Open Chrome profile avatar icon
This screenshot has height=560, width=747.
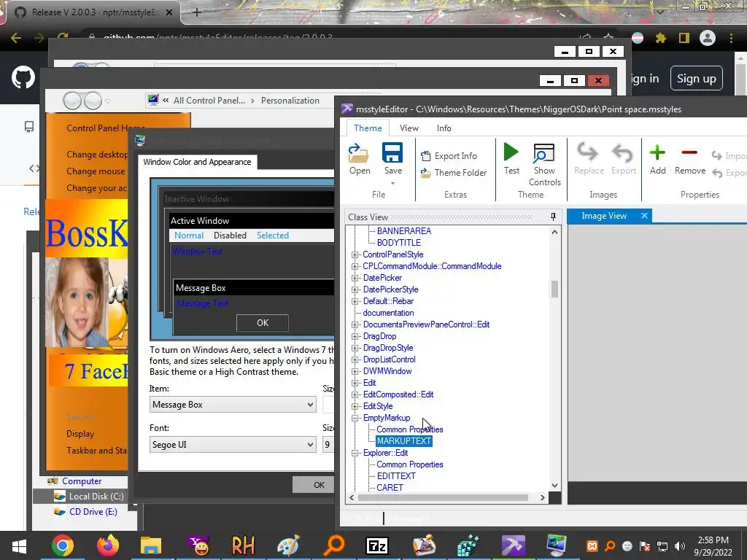point(708,38)
